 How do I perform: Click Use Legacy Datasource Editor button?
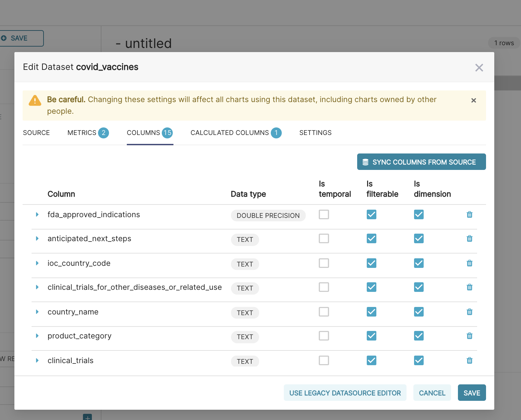point(345,393)
